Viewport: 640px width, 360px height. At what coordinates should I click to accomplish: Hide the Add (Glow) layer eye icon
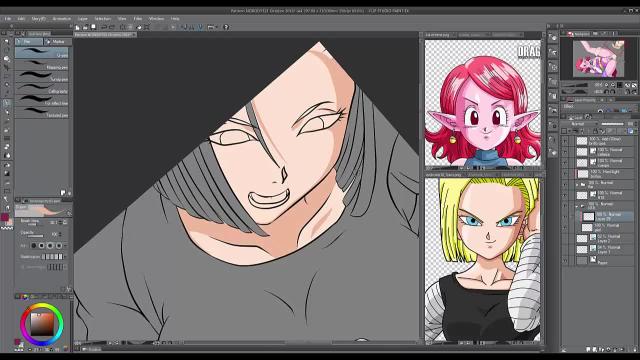pyautogui.click(x=565, y=141)
